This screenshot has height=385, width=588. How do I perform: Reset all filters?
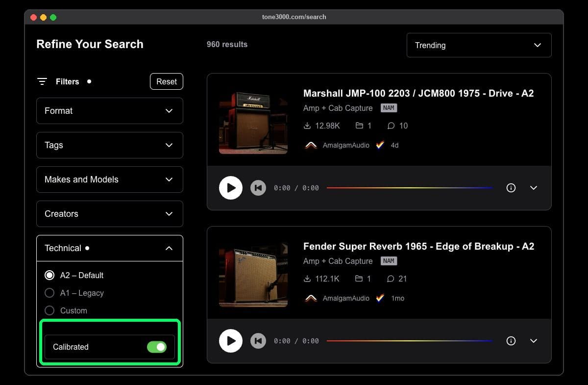[167, 81]
